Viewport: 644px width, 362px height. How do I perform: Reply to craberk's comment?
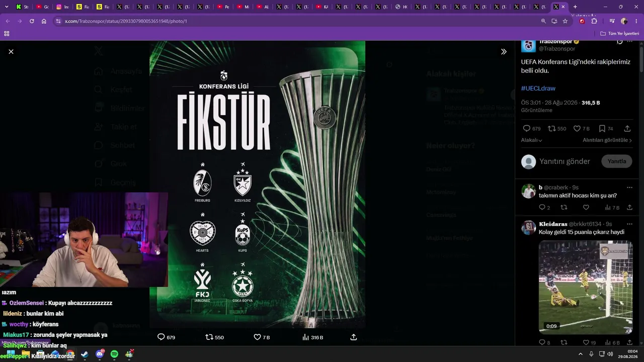click(542, 207)
